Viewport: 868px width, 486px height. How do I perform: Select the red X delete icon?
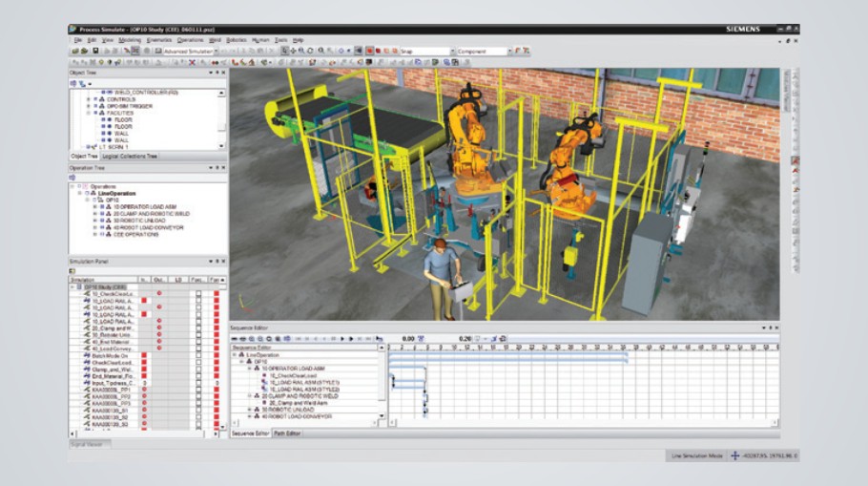[192, 61]
